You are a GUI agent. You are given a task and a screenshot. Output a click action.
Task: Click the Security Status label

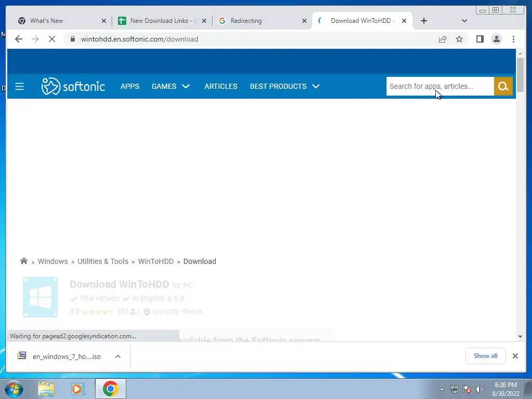pyautogui.click(x=177, y=311)
